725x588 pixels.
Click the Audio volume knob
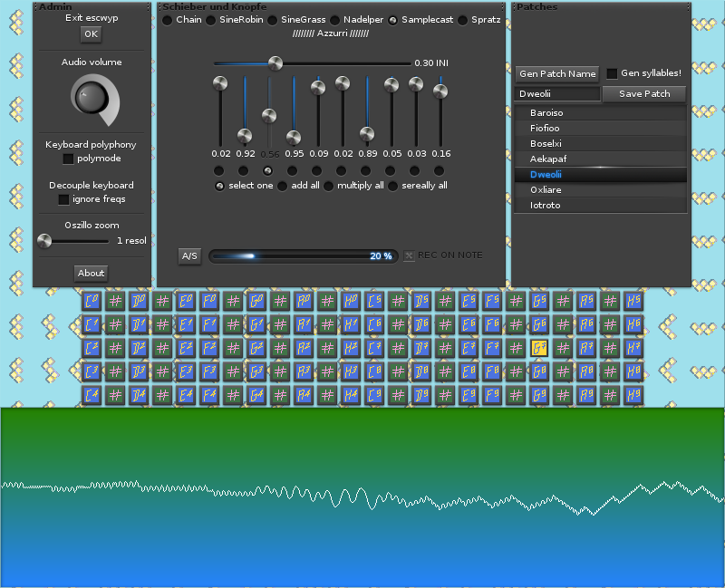coord(90,100)
